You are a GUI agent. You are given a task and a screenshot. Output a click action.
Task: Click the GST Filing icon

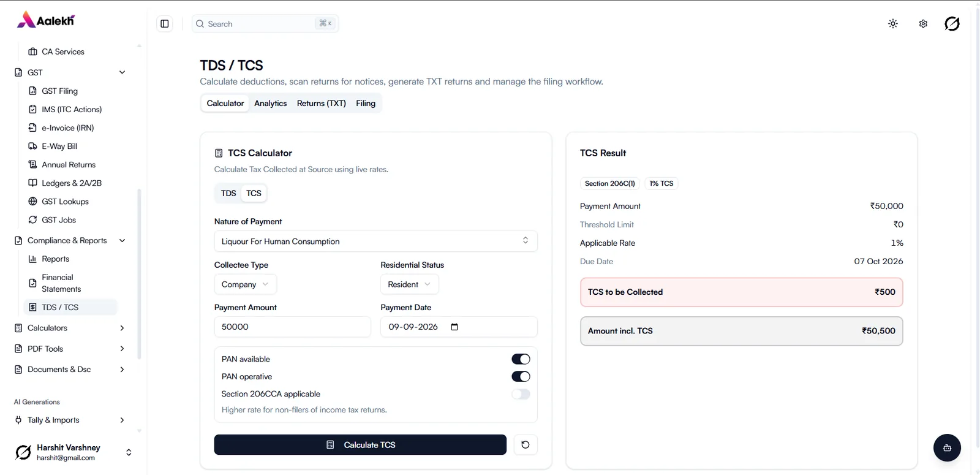coord(33,91)
